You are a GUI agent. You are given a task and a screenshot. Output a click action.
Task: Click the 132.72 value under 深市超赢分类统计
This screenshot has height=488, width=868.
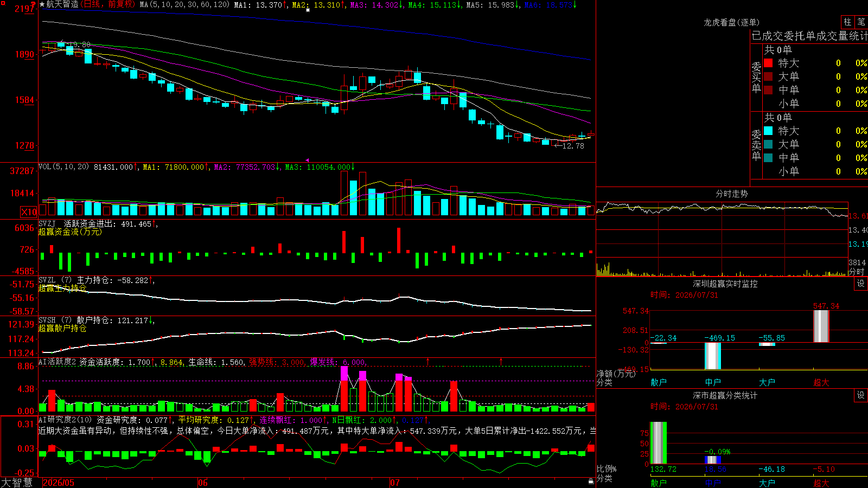(x=663, y=469)
